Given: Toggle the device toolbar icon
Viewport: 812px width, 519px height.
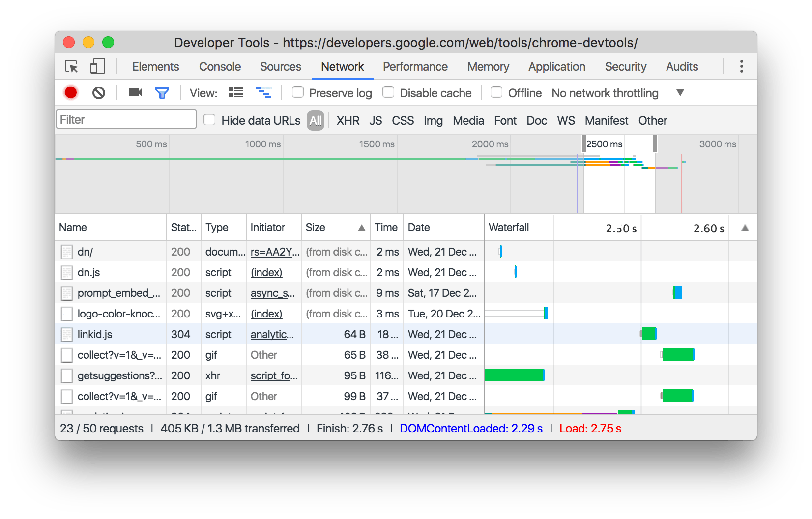Looking at the screenshot, I should [97, 66].
